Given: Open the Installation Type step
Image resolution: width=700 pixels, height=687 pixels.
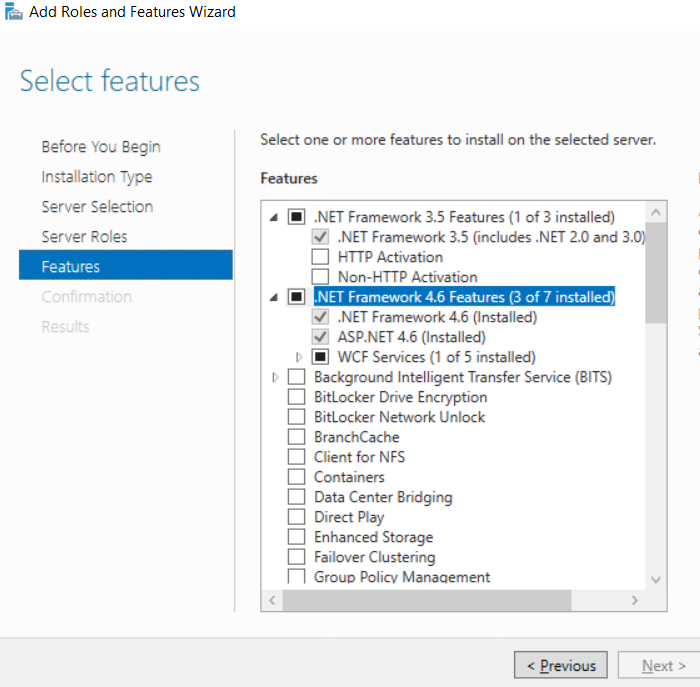Looking at the screenshot, I should (x=97, y=177).
